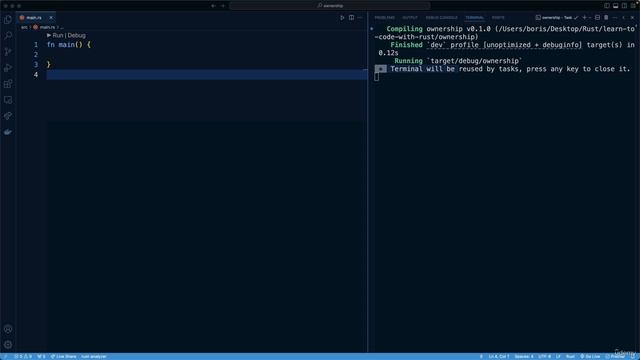640x360 pixels.
Task: Open the Explorer view in activity bar
Action: [x=8, y=20]
